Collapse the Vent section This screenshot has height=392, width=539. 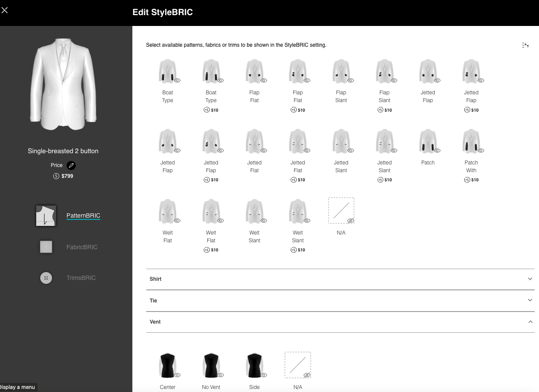[530, 322]
